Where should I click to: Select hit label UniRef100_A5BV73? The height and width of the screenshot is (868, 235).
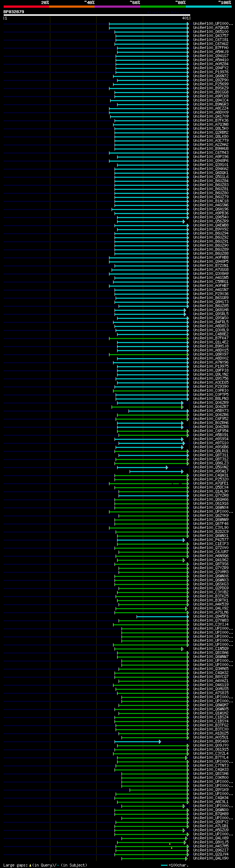click(x=211, y=411)
